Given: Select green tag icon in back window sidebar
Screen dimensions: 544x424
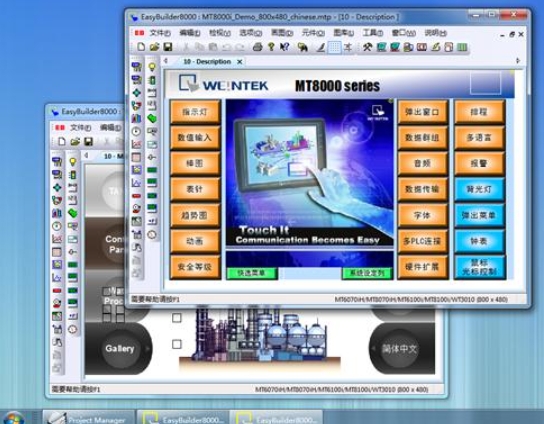Looking at the screenshot, I should [73, 213].
